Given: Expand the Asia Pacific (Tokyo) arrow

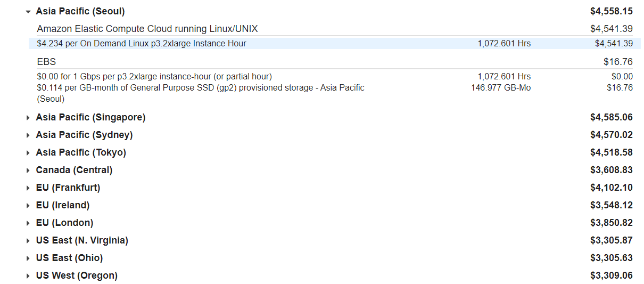Looking at the screenshot, I should pyautogui.click(x=28, y=153).
